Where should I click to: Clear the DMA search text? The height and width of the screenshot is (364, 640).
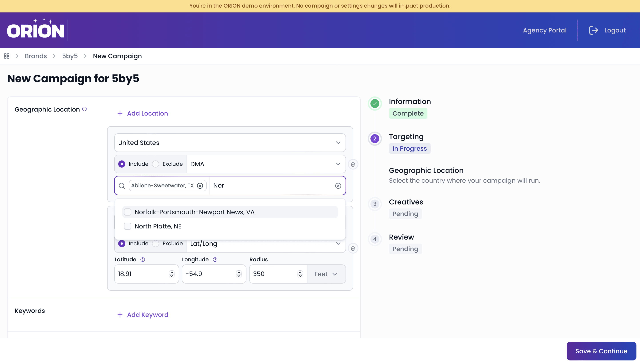[338, 186]
